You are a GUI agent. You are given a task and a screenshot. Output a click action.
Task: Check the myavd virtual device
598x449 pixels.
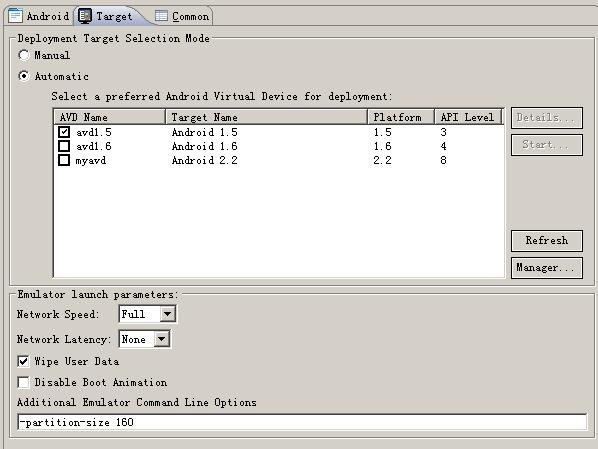[64, 160]
